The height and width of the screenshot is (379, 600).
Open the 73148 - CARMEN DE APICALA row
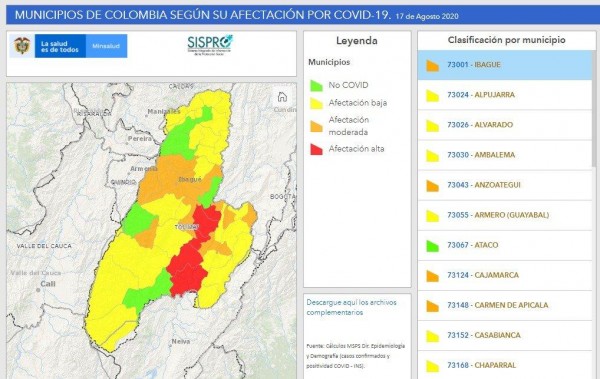505,305
